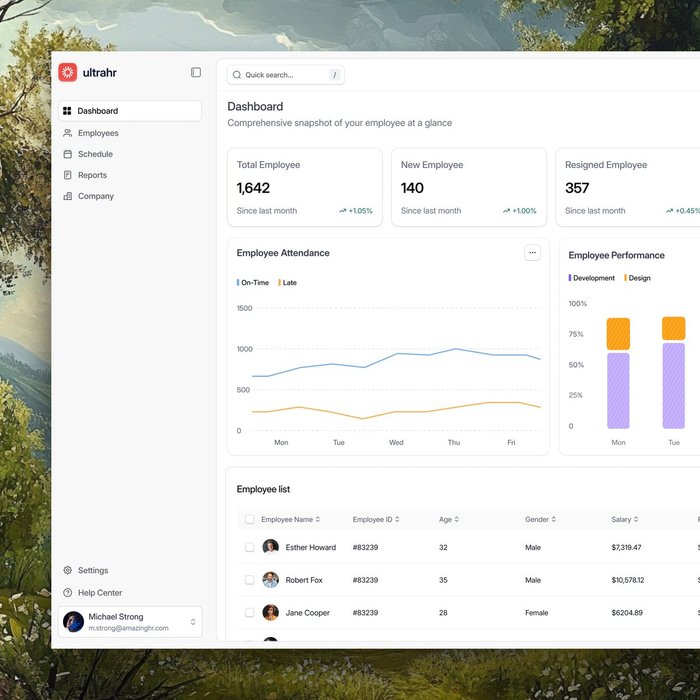Click the Help Center question mark icon
This screenshot has width=700, height=700.
click(67, 593)
